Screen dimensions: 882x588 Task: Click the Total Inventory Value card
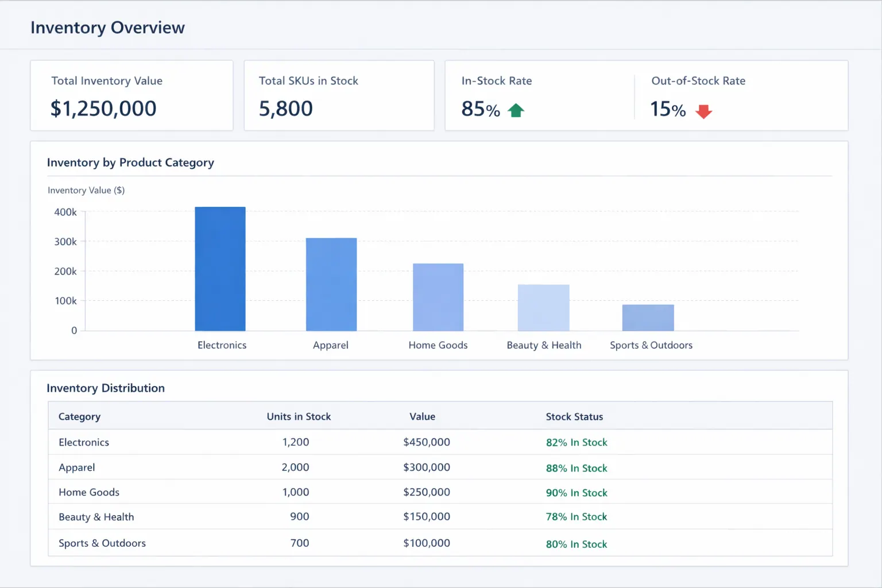pos(131,95)
